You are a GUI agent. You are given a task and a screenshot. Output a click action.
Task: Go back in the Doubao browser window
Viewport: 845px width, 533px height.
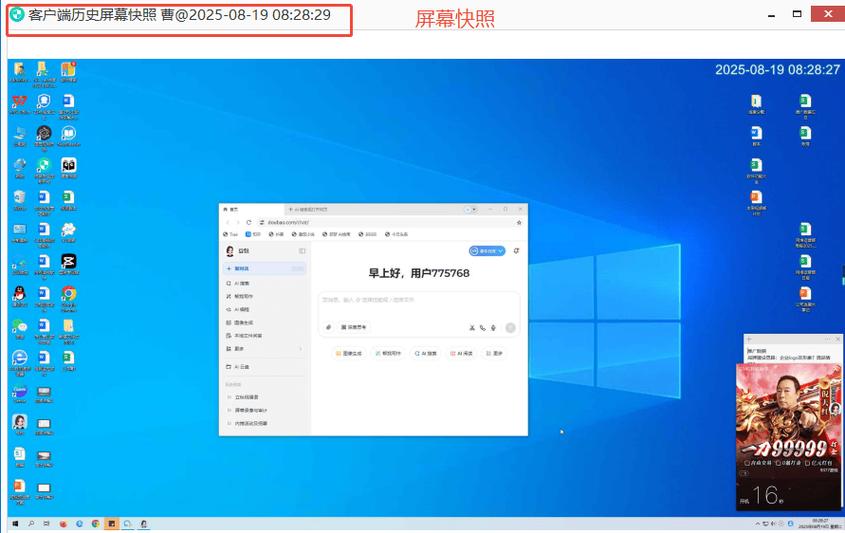[x=227, y=222]
